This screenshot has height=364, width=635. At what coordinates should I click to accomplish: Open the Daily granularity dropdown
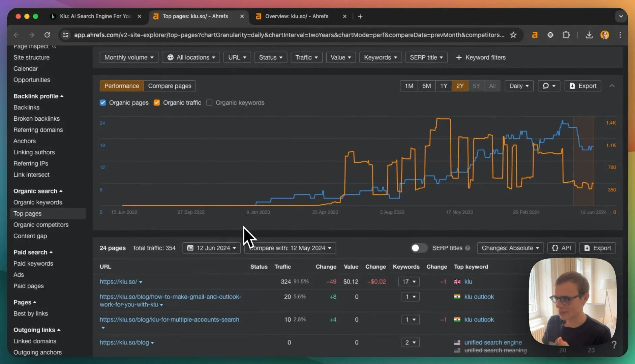click(519, 86)
